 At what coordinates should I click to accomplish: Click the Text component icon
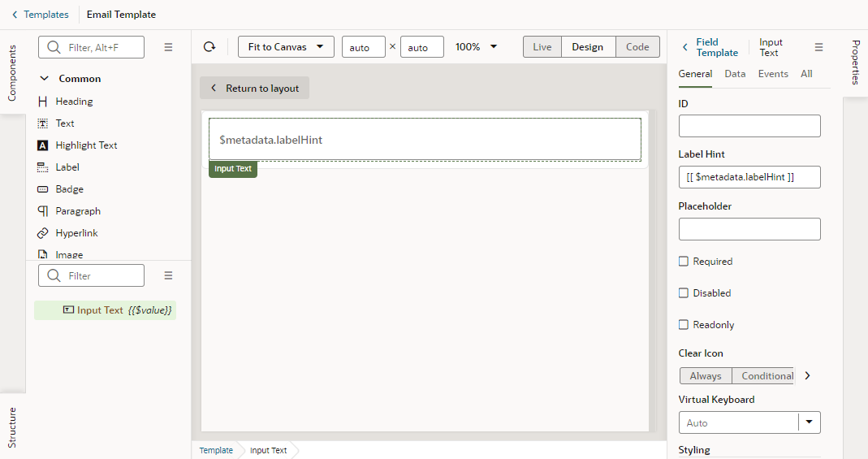click(x=42, y=123)
